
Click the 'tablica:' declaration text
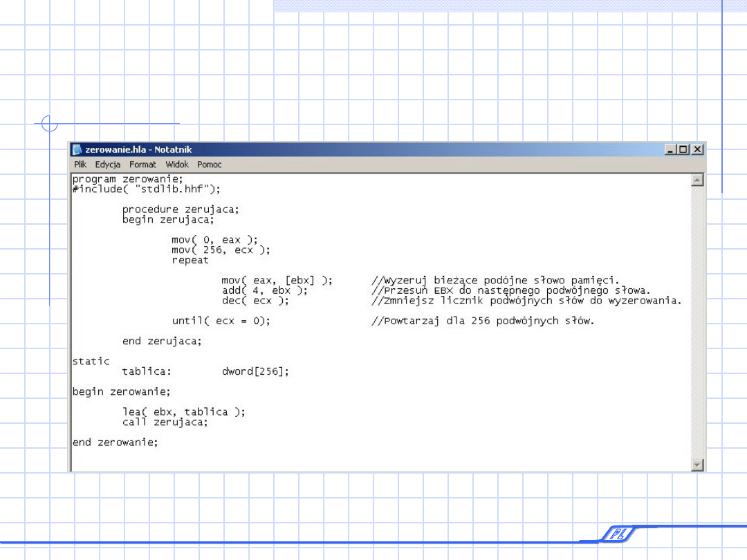point(147,371)
